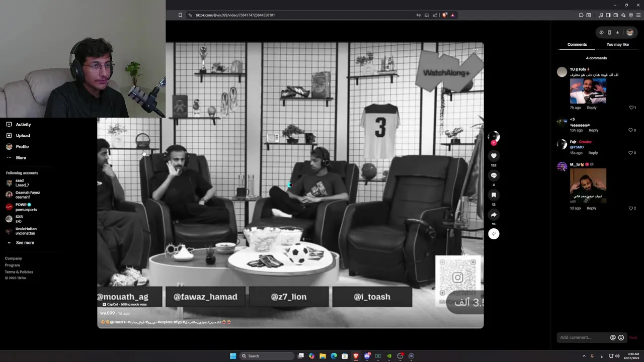Open the Leo AI sparkle icon

coord(623,15)
